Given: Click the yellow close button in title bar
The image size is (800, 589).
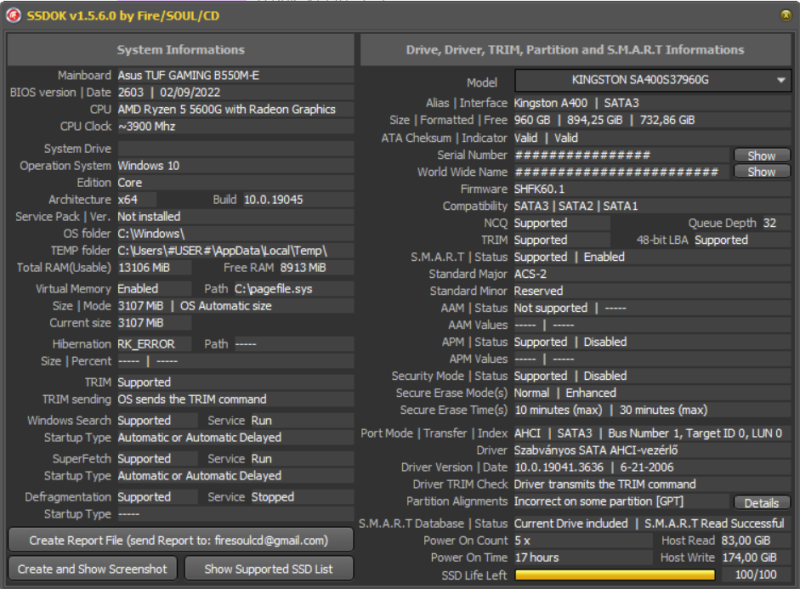Looking at the screenshot, I should click(x=786, y=15).
